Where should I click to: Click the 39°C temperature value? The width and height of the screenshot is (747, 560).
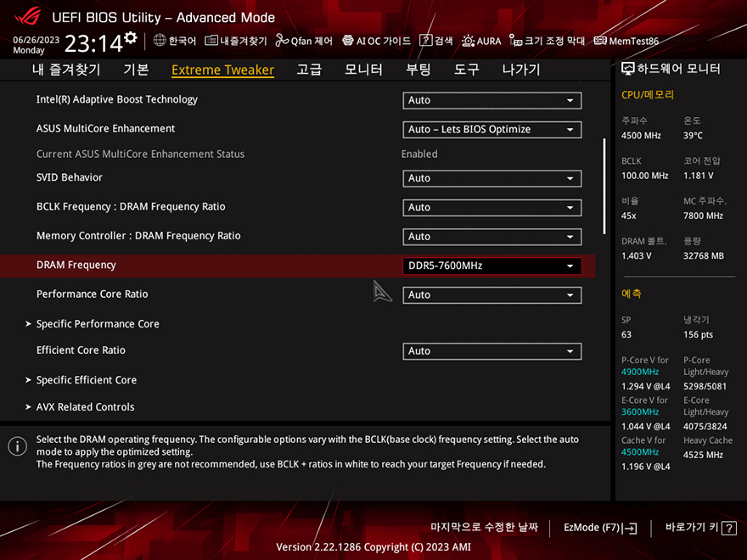693,136
